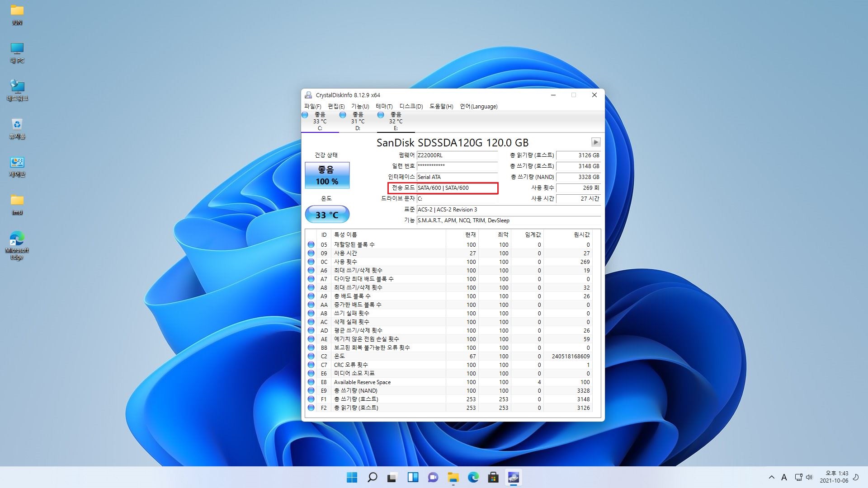Select the E: drive status tab
868x488 pixels.
pos(396,121)
